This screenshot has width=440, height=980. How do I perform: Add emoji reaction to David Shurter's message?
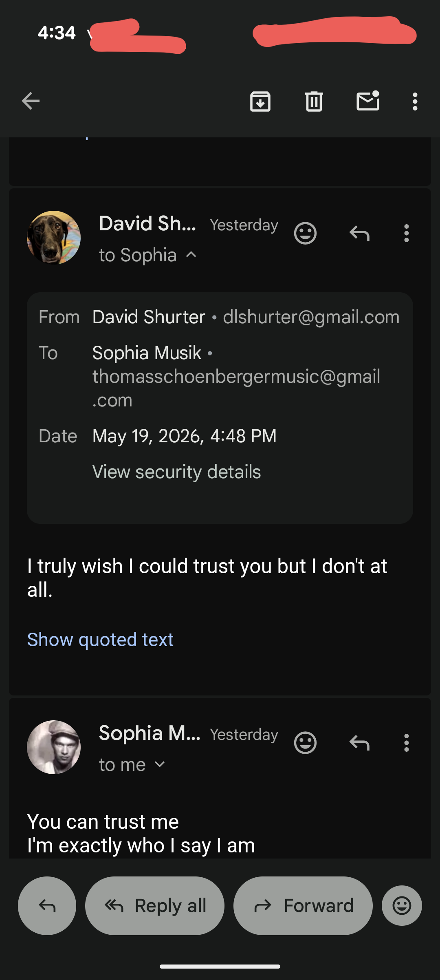pos(305,233)
